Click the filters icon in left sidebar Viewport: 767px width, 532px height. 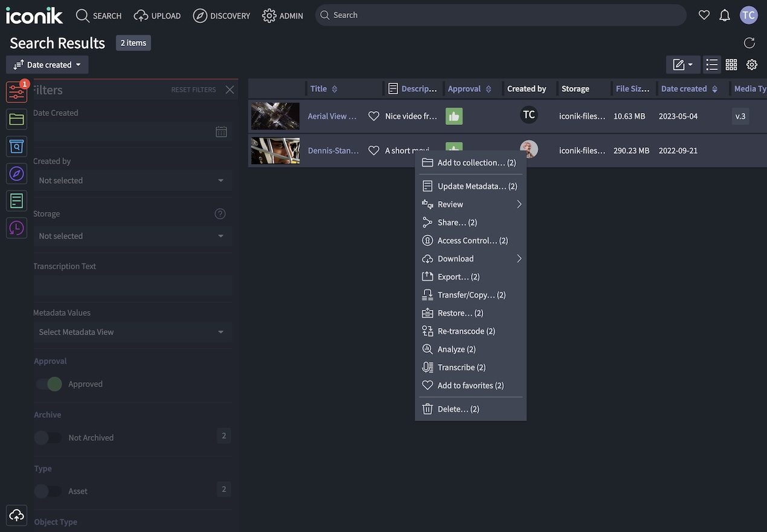tap(16, 92)
